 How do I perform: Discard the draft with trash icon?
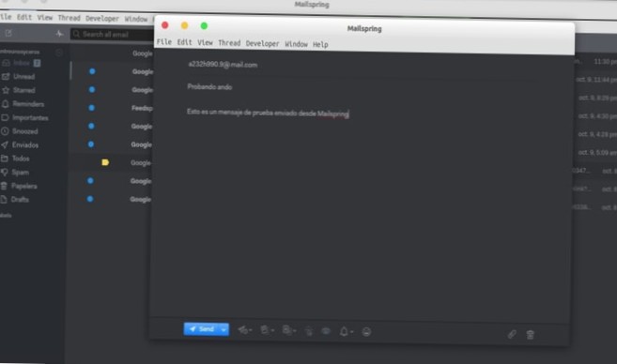tap(530, 335)
